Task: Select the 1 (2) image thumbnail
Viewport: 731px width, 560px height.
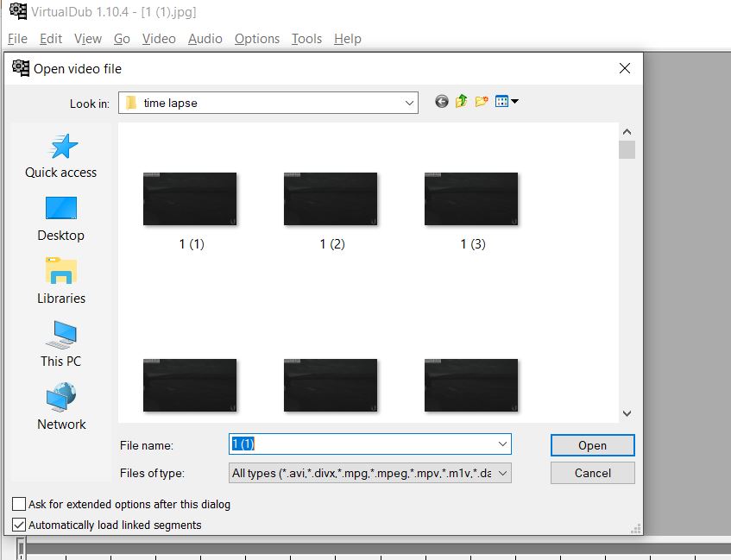Action: 331,199
